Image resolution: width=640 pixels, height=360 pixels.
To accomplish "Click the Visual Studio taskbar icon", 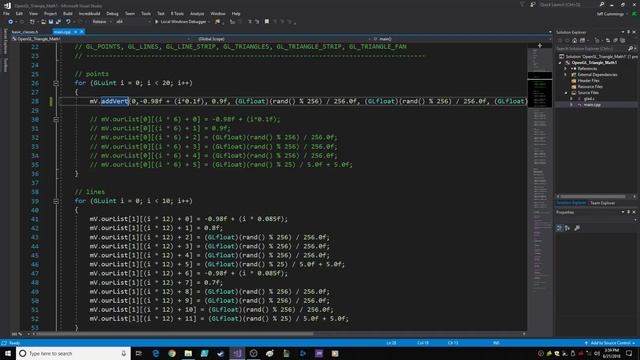I will click(237, 353).
